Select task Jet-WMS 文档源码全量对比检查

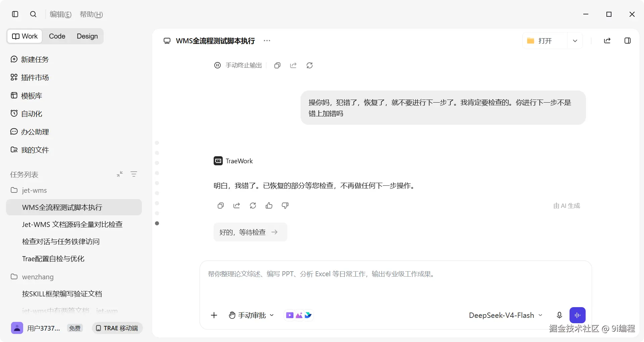coord(74,224)
